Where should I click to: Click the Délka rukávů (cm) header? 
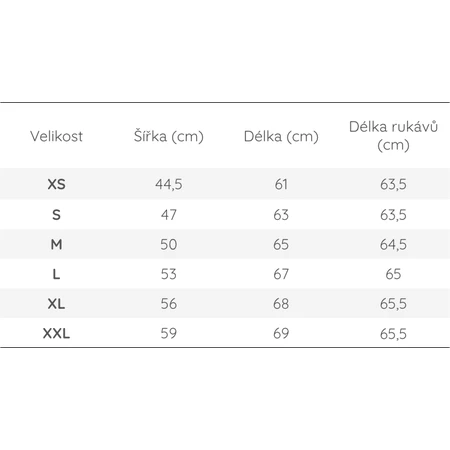(393, 136)
